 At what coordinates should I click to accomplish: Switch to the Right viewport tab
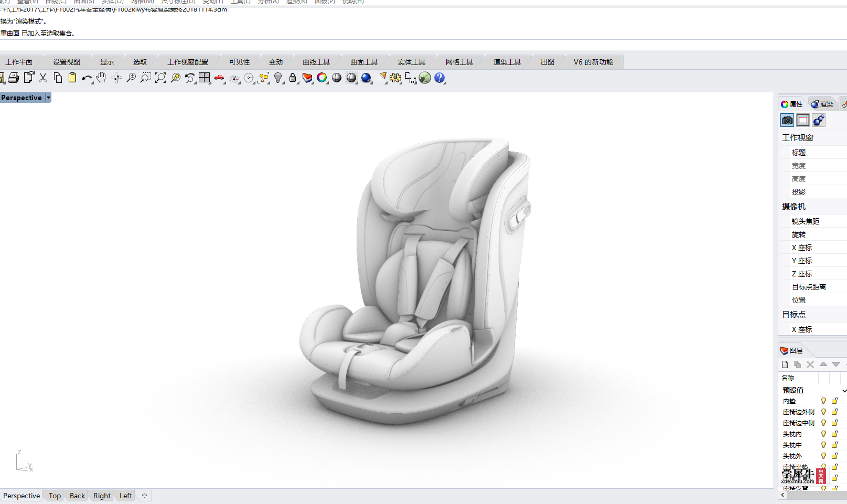point(102,496)
